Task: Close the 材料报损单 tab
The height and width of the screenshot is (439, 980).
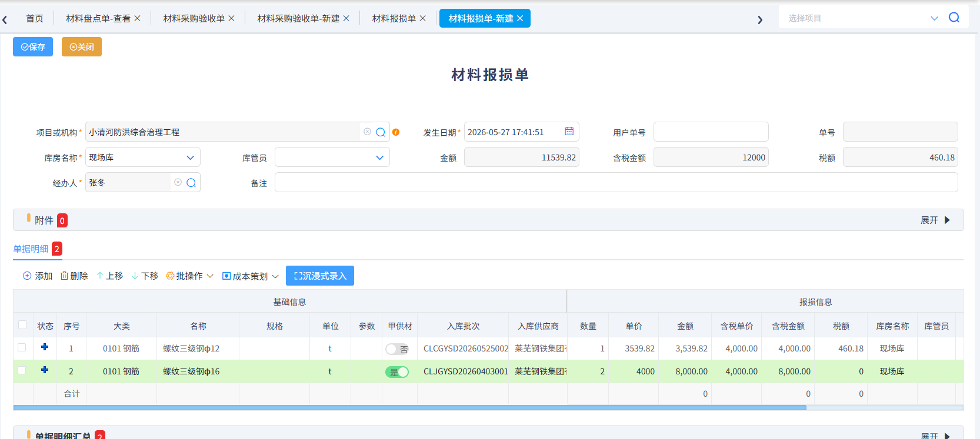Action: (x=422, y=18)
